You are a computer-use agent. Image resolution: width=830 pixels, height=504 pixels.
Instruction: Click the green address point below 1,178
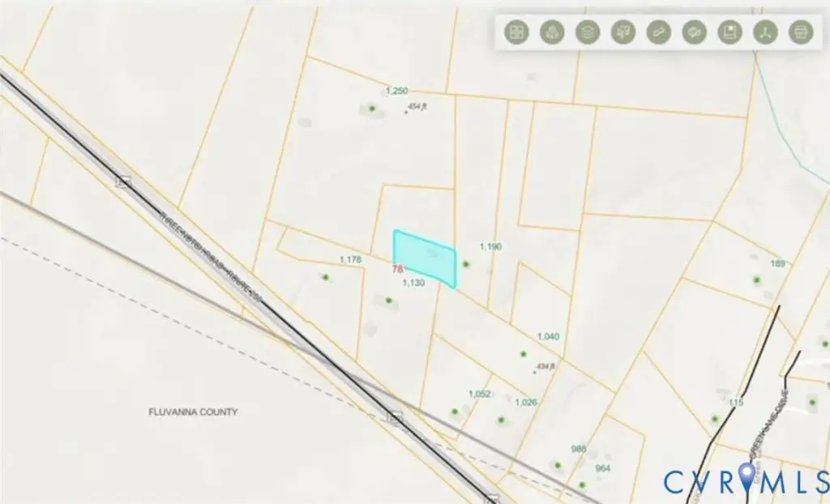click(x=326, y=277)
